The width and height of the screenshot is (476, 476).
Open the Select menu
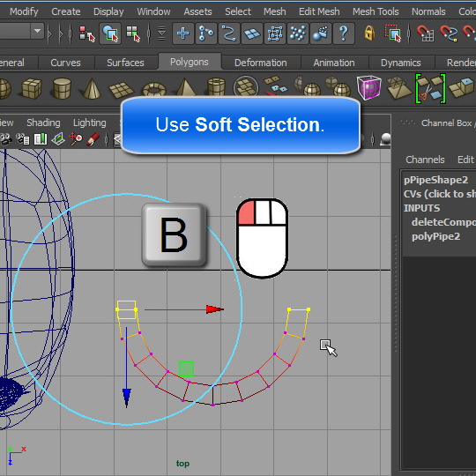238,11
